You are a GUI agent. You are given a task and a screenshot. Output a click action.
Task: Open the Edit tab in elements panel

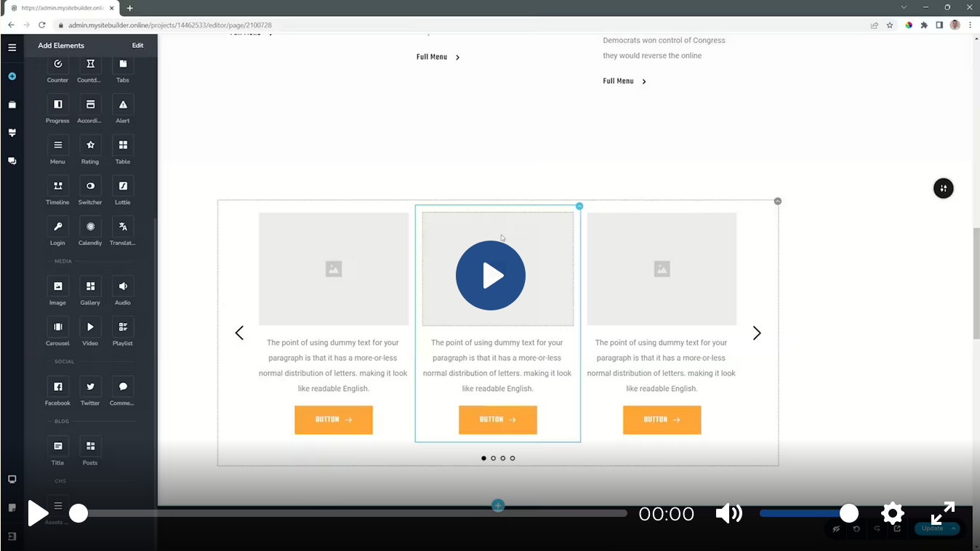[137, 45]
